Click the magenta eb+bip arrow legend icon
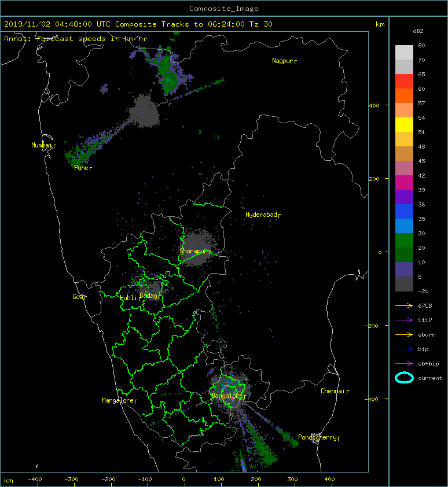The height and width of the screenshot is (487, 448). point(404,364)
